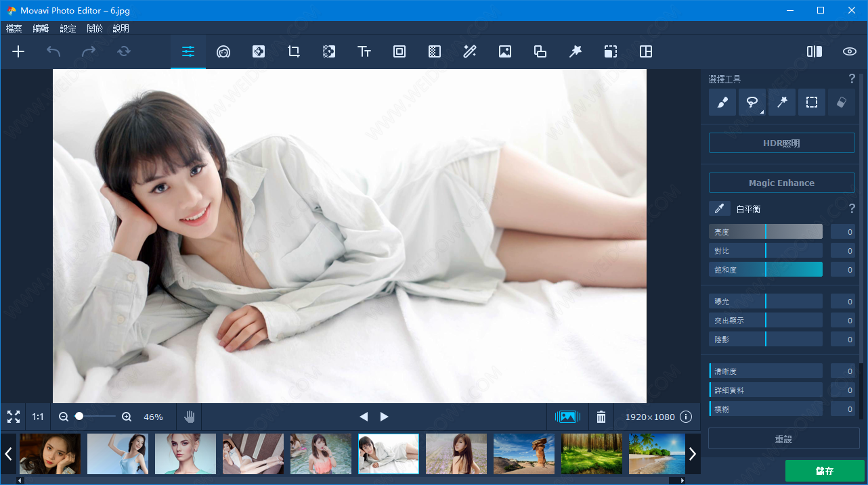The image size is (868, 485).
Task: Expand the thumbnail strip with the right chevron
Action: (x=693, y=454)
